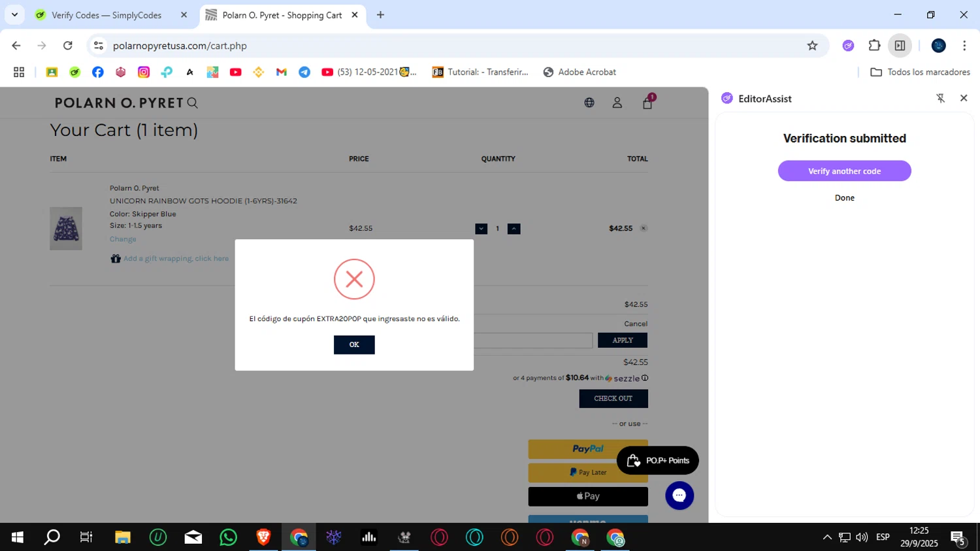Screen dimensions: 980x551
Task: Click the store search magnifier icon
Action: pyautogui.click(x=193, y=103)
